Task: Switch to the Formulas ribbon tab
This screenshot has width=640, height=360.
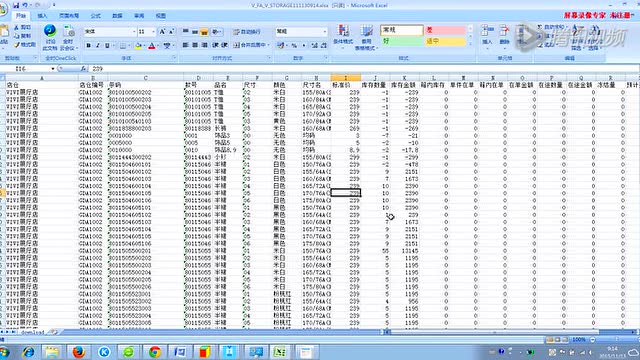Action: 96,16
